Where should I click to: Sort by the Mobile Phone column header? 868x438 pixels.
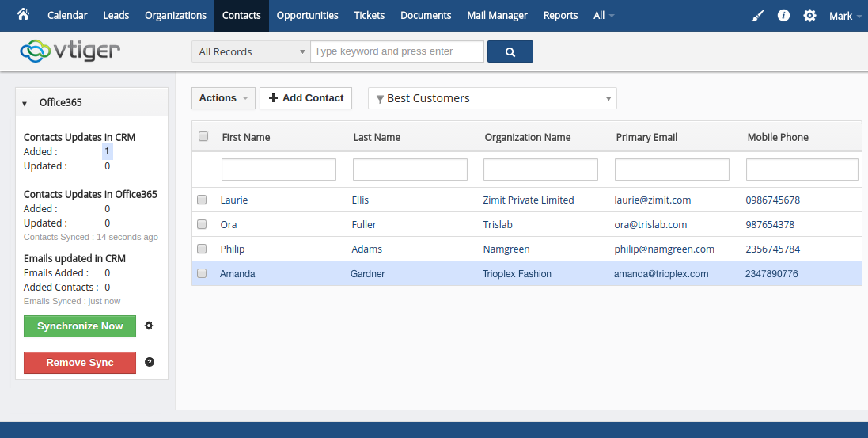(778, 138)
